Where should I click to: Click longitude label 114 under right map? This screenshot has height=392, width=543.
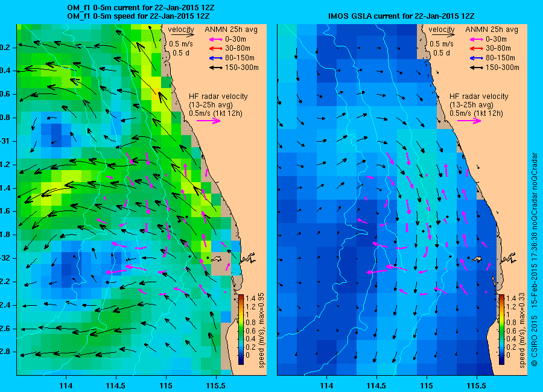[326, 385]
